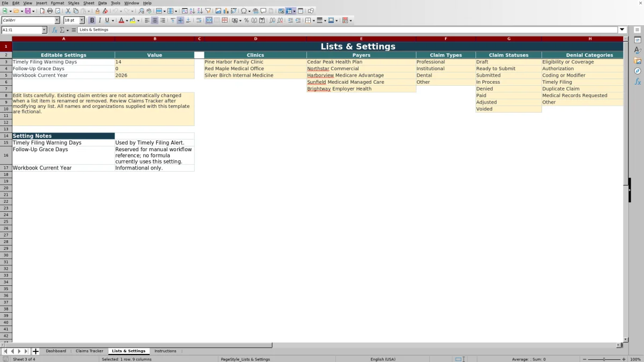Open the File menu
This screenshot has width=644, height=362.
[x=4, y=3]
